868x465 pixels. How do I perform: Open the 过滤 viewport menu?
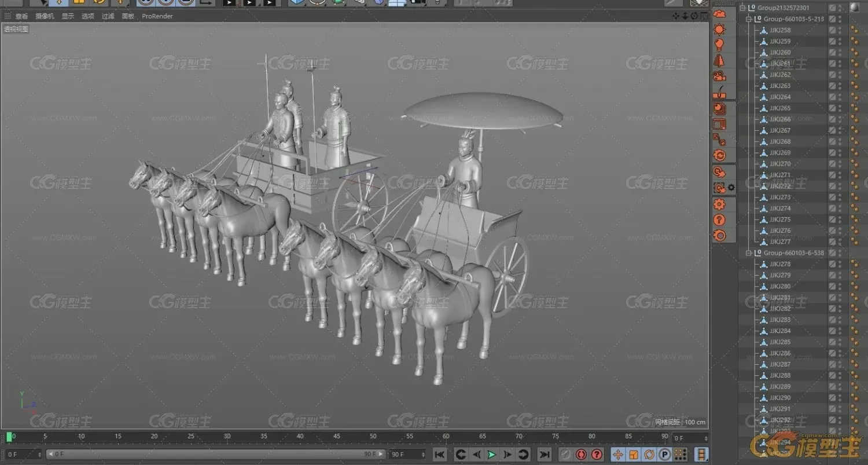click(x=108, y=16)
